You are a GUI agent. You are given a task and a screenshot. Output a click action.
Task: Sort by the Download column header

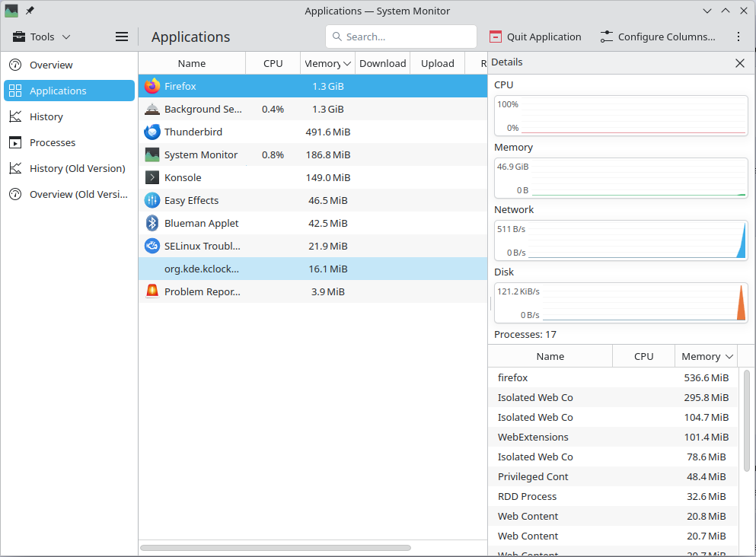point(383,64)
